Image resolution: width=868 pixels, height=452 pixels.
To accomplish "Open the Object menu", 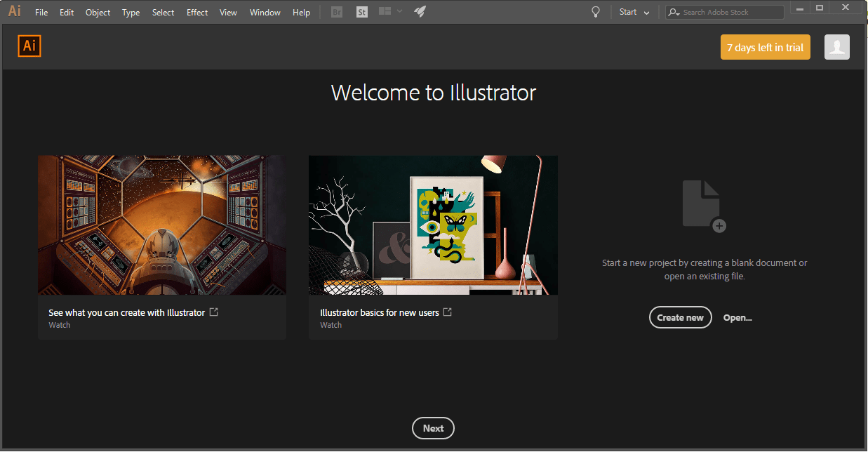I will pyautogui.click(x=98, y=13).
